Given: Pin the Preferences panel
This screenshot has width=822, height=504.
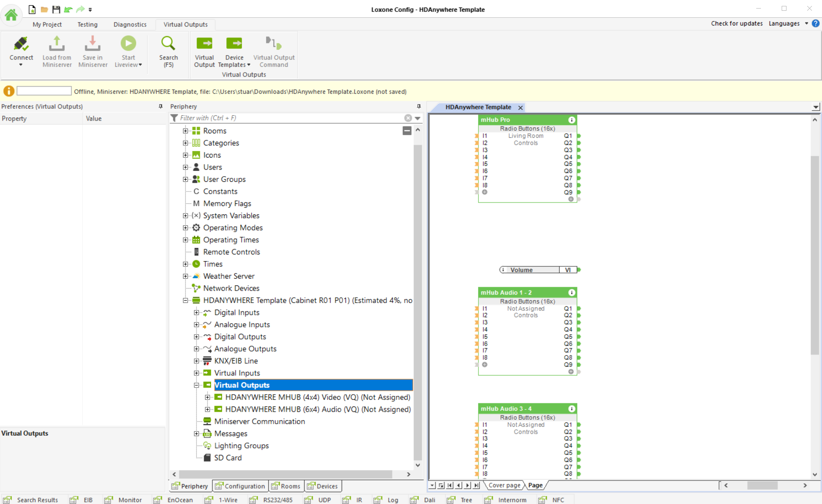Looking at the screenshot, I should coord(160,106).
